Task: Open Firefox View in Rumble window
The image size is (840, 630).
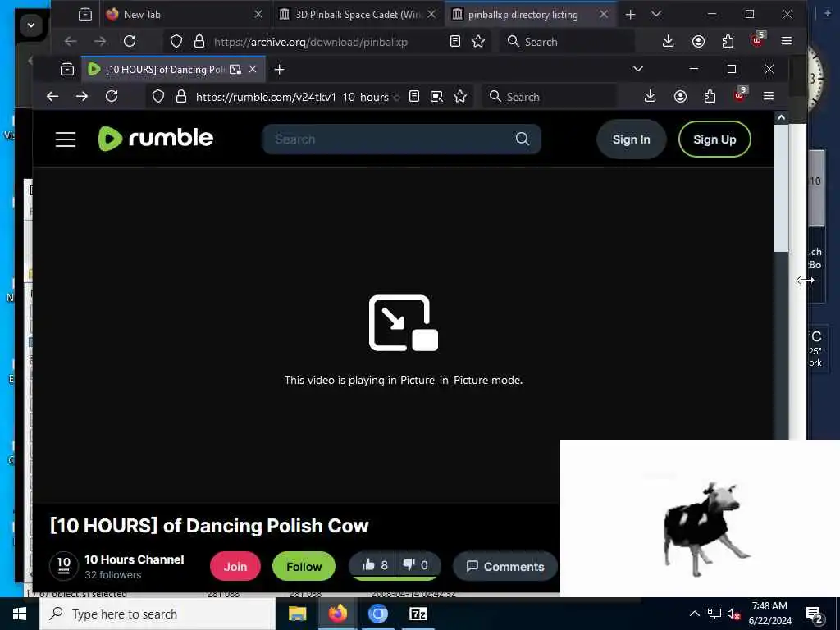Action: (67, 69)
